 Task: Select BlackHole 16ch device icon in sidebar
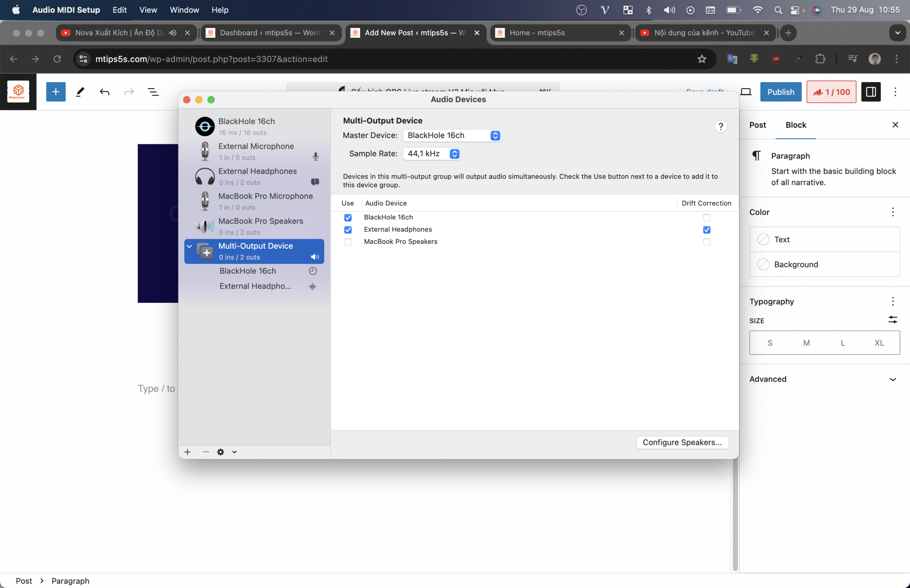(205, 126)
